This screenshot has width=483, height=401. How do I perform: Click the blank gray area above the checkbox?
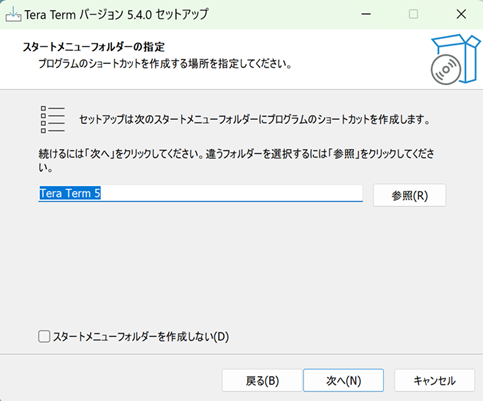click(x=241, y=267)
